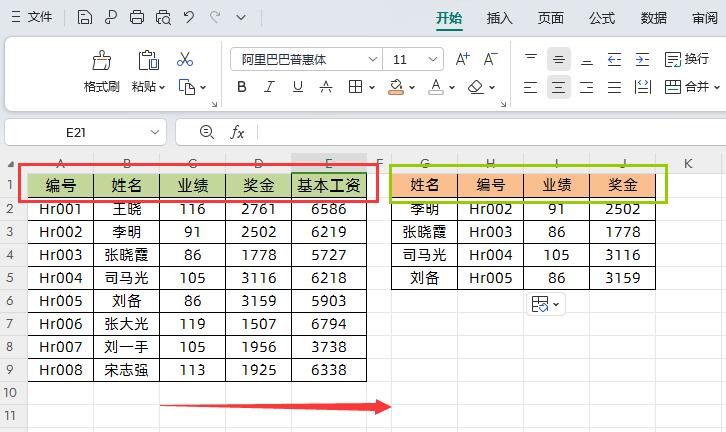
Task: Click the Print icon
Action: [x=137, y=17]
